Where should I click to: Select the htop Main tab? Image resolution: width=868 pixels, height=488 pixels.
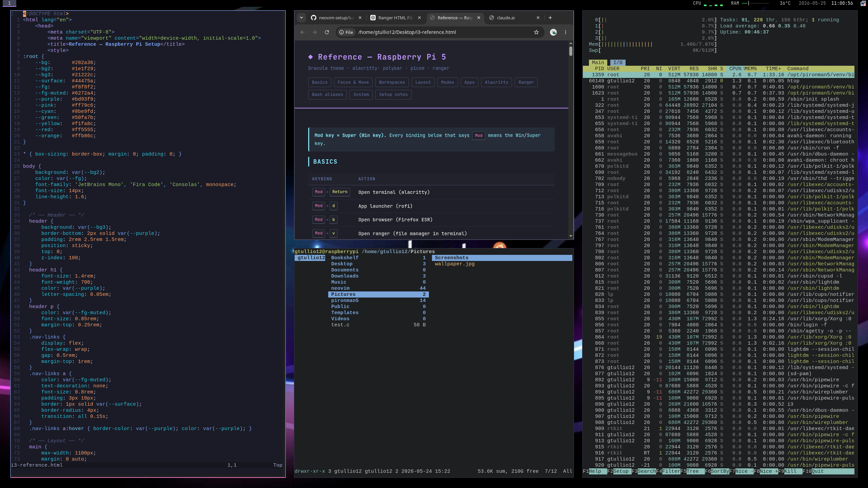598,62
